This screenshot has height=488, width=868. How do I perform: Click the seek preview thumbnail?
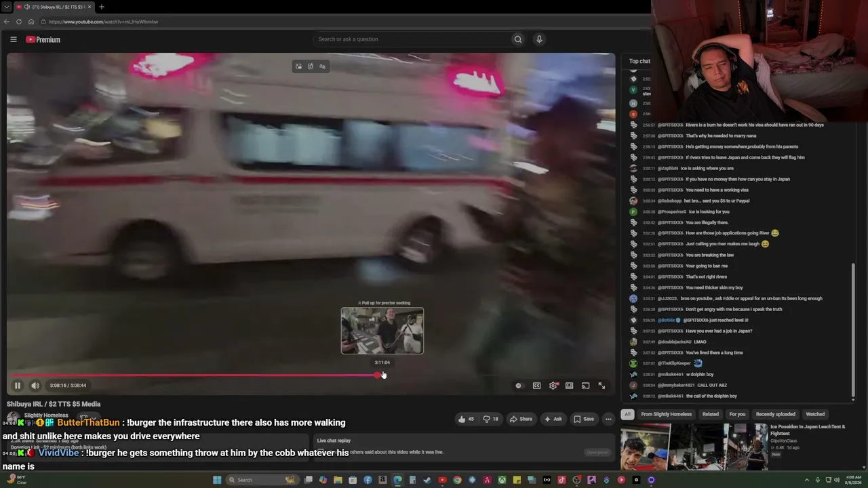[x=382, y=331]
